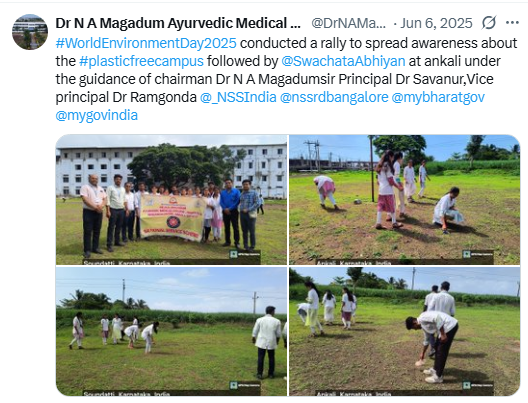View photo of student bending down in field

pos(405,331)
